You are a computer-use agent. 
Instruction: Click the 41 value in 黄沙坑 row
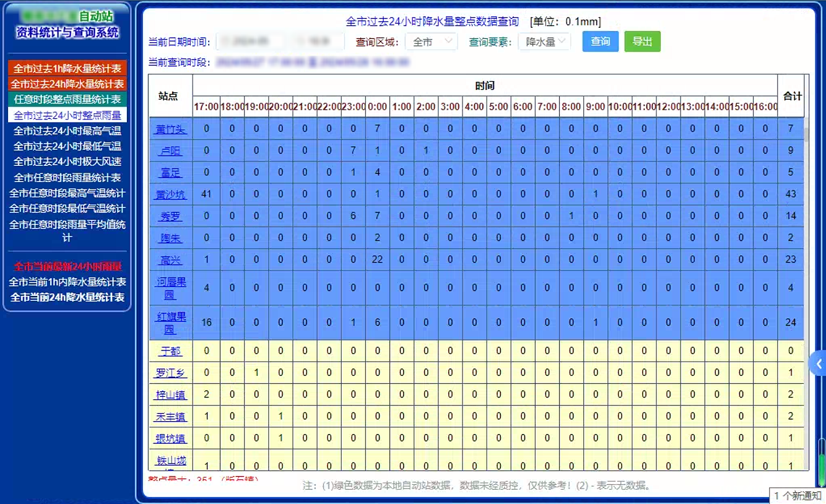pyautogui.click(x=206, y=194)
